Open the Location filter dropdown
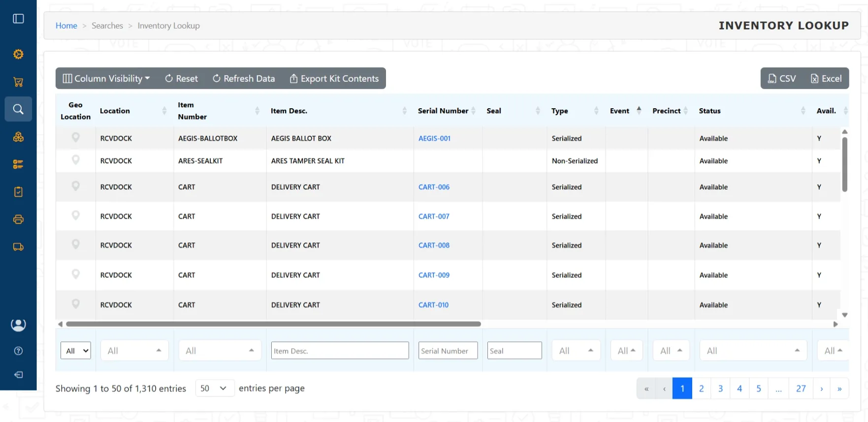The width and height of the screenshot is (868, 422). (134, 351)
